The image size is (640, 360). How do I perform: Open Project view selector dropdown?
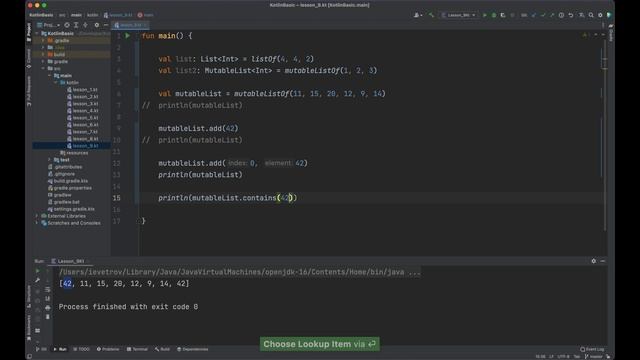[x=49, y=25]
